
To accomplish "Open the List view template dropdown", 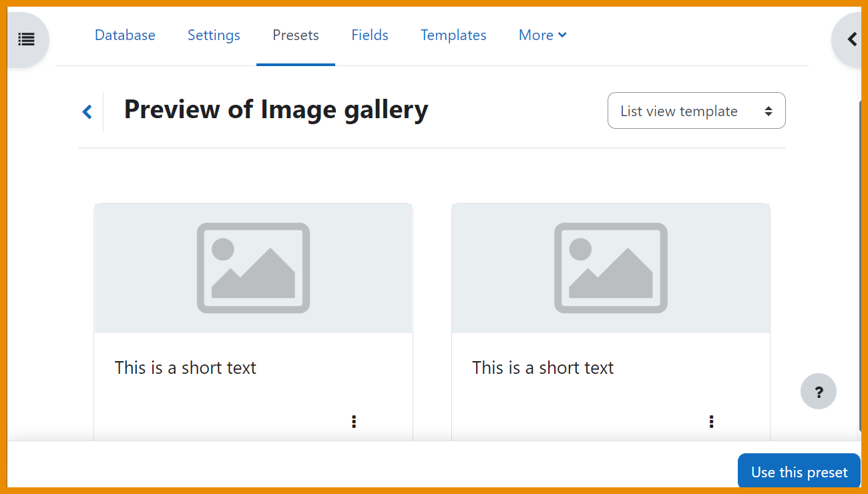I will click(x=696, y=111).
